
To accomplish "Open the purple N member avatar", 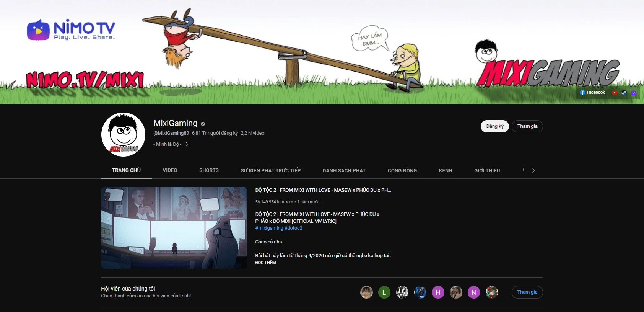I will coord(473,292).
